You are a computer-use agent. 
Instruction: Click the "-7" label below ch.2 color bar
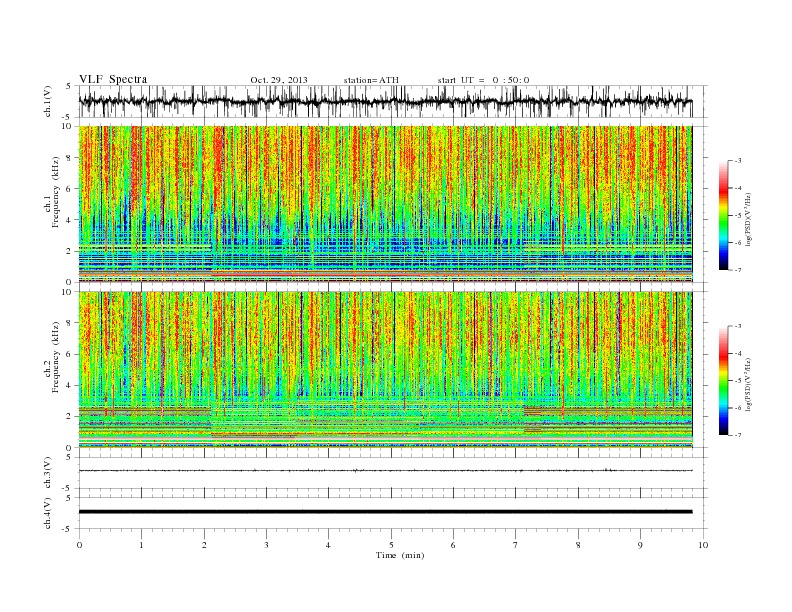738,435
